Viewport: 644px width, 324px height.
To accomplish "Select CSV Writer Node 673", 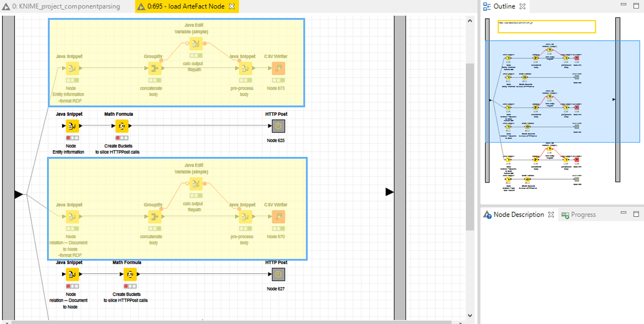I will 278,69.
